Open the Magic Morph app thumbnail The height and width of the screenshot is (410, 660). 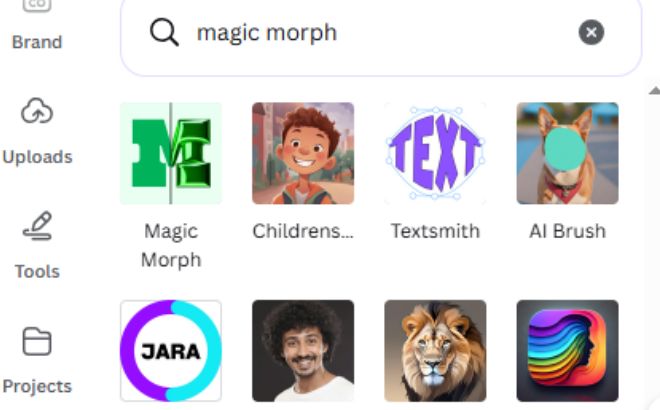[x=170, y=153]
